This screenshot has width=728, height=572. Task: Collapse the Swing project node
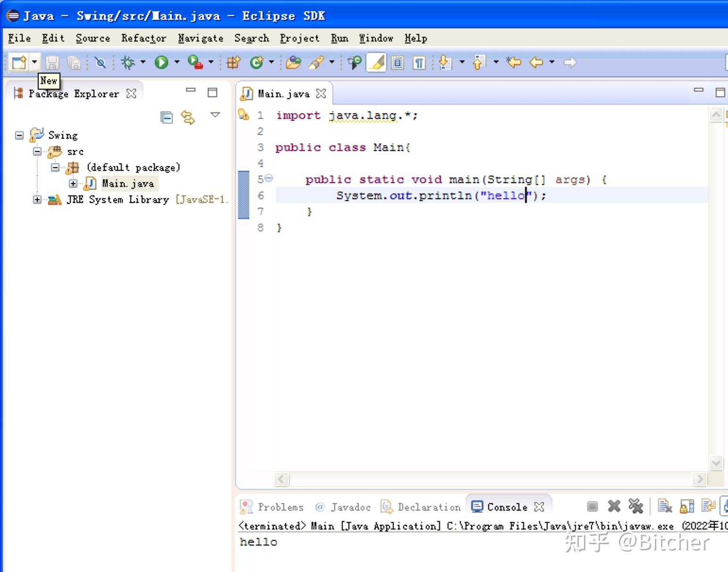19,135
